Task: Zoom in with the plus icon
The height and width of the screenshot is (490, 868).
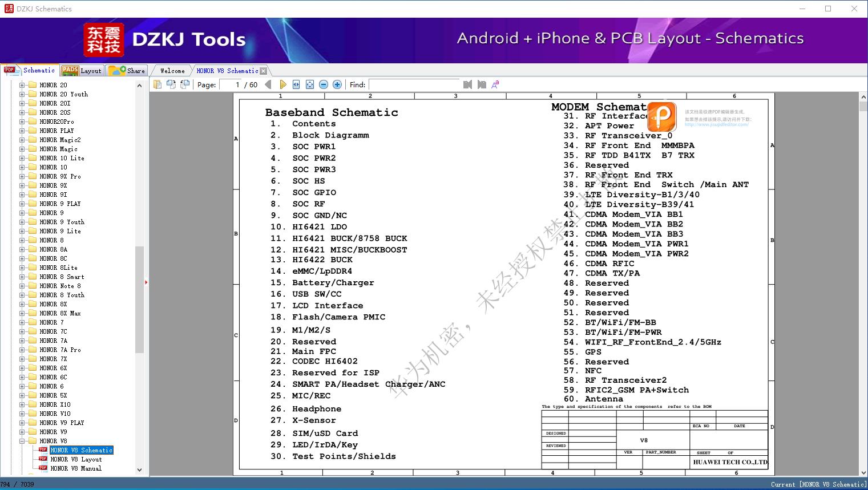Action: coord(337,84)
